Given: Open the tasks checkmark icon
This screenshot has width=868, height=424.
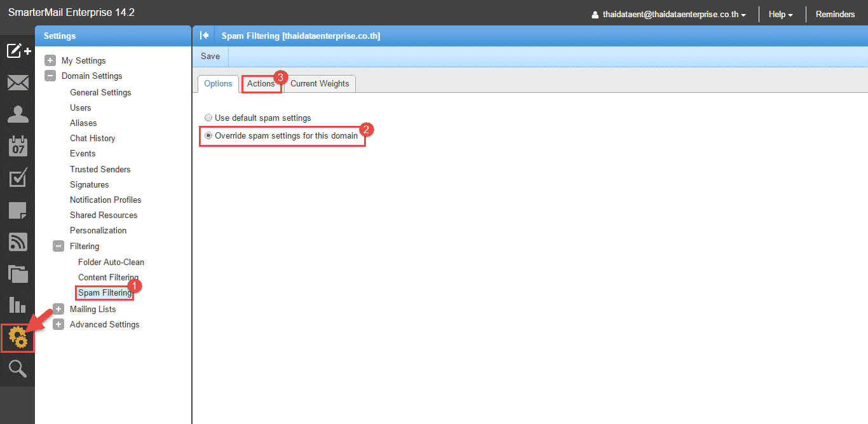Looking at the screenshot, I should [x=18, y=179].
